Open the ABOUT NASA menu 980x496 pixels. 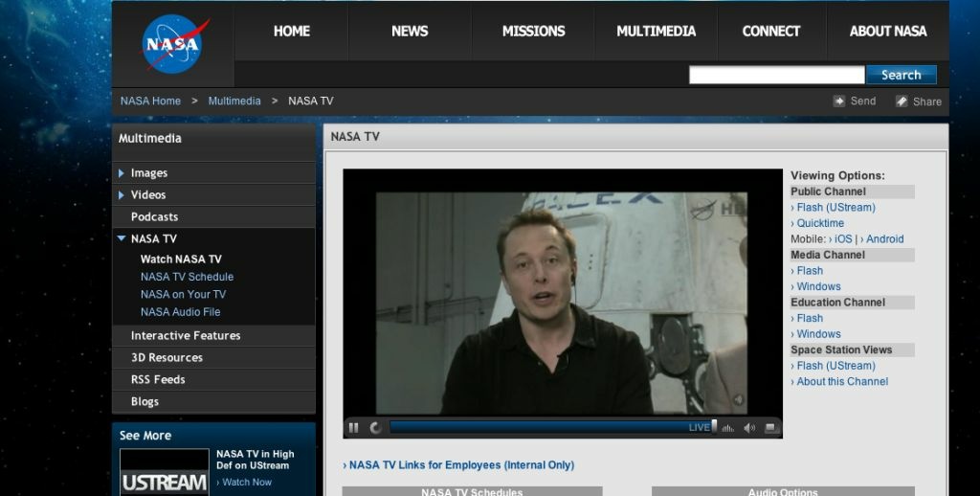click(887, 31)
